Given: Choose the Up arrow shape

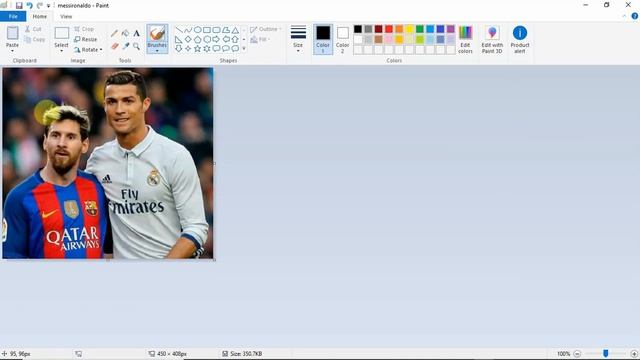Looking at the screenshot, I should 235,39.
